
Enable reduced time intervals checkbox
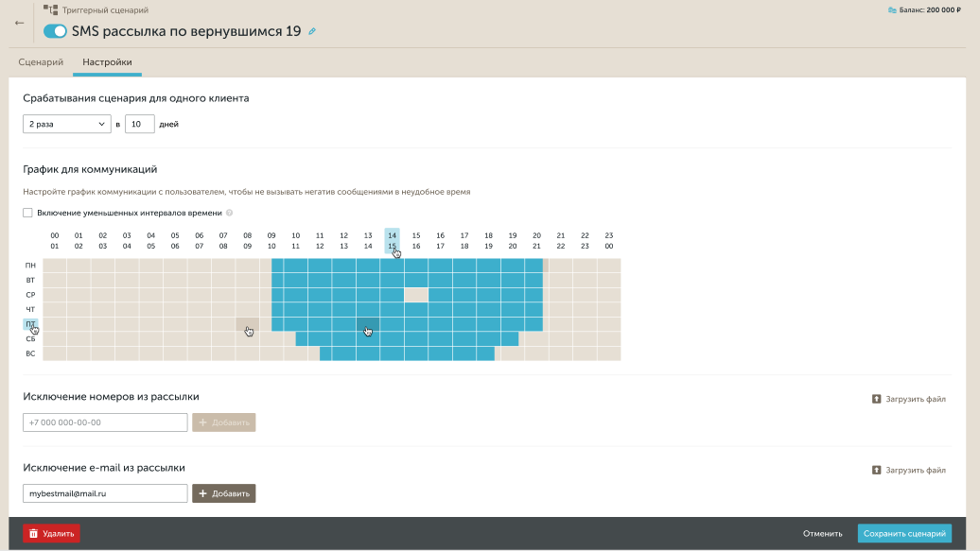(x=28, y=214)
